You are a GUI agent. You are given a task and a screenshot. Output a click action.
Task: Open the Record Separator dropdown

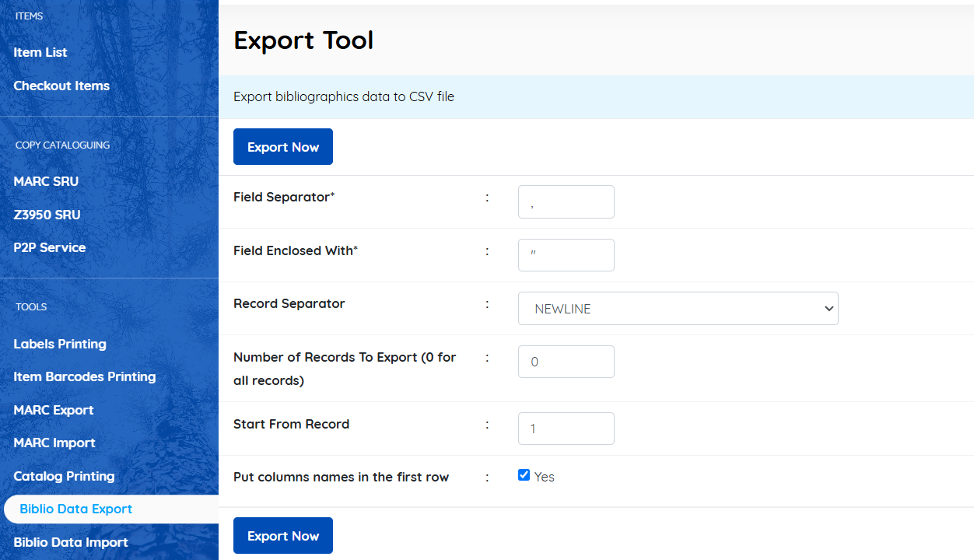677,308
